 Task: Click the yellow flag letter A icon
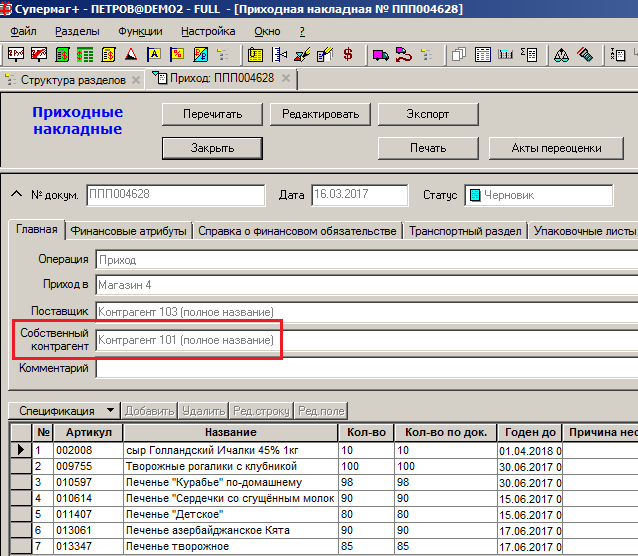pyautogui.click(x=154, y=54)
